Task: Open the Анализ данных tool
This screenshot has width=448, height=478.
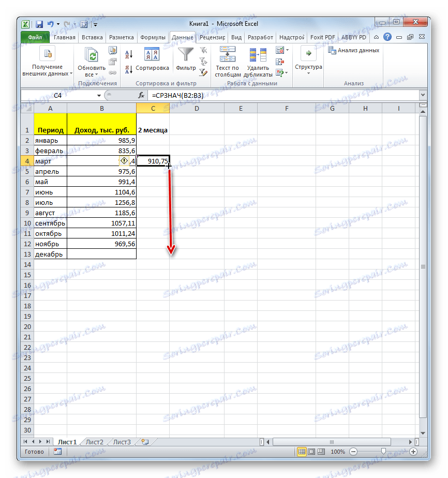Action: pyautogui.click(x=355, y=50)
